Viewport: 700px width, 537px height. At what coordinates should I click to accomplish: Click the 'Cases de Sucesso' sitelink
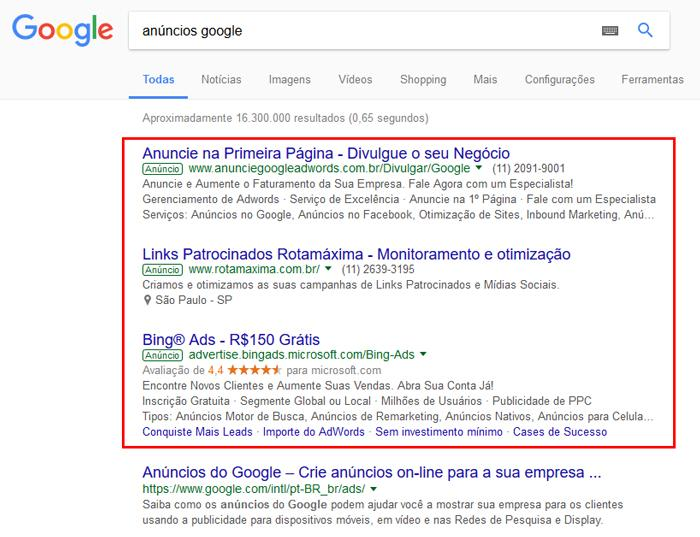[560, 432]
